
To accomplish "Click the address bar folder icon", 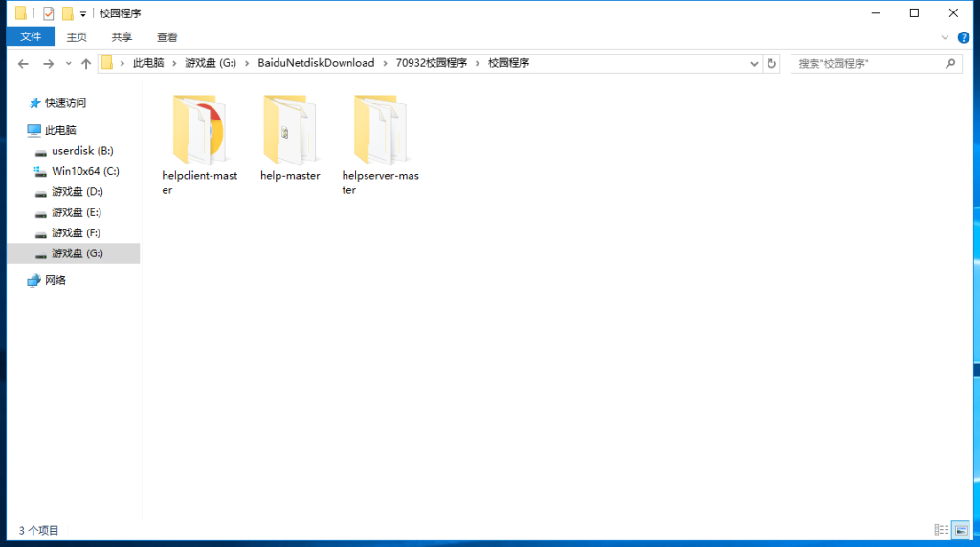I will (107, 63).
